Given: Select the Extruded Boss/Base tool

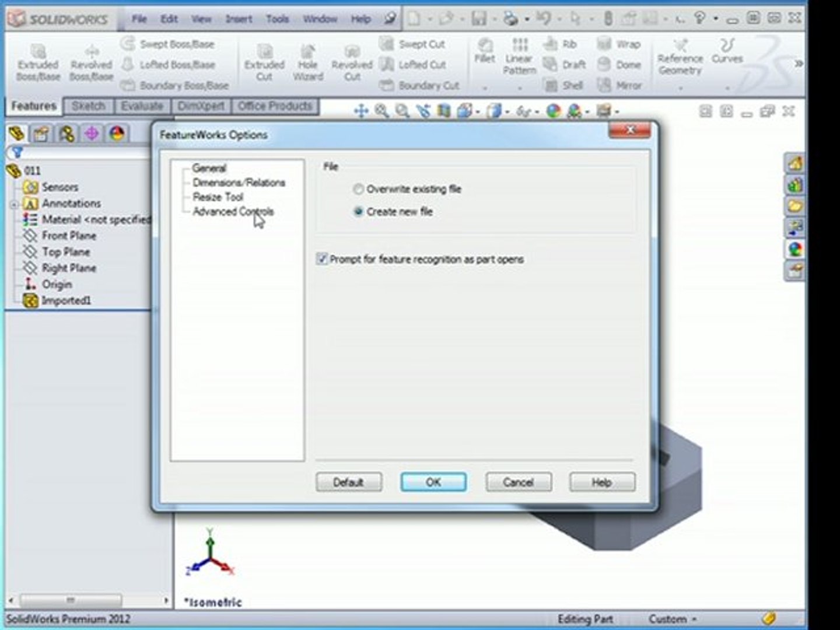Looking at the screenshot, I should (38, 62).
